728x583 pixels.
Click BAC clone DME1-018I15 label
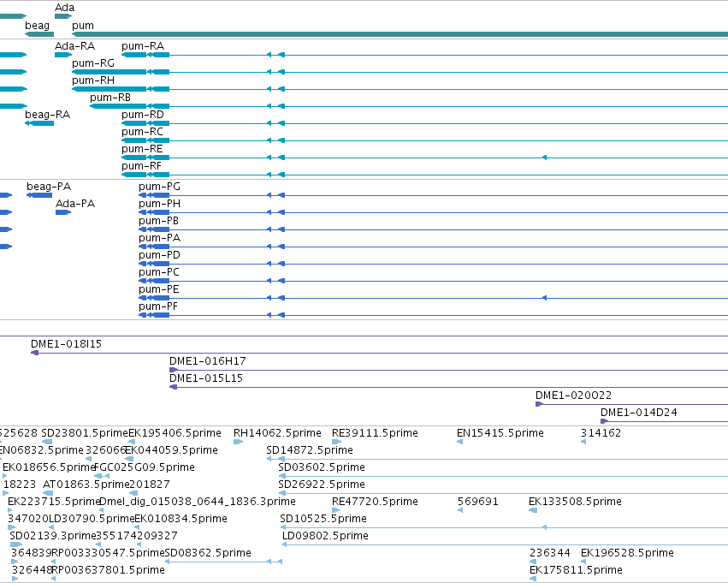[66, 344]
